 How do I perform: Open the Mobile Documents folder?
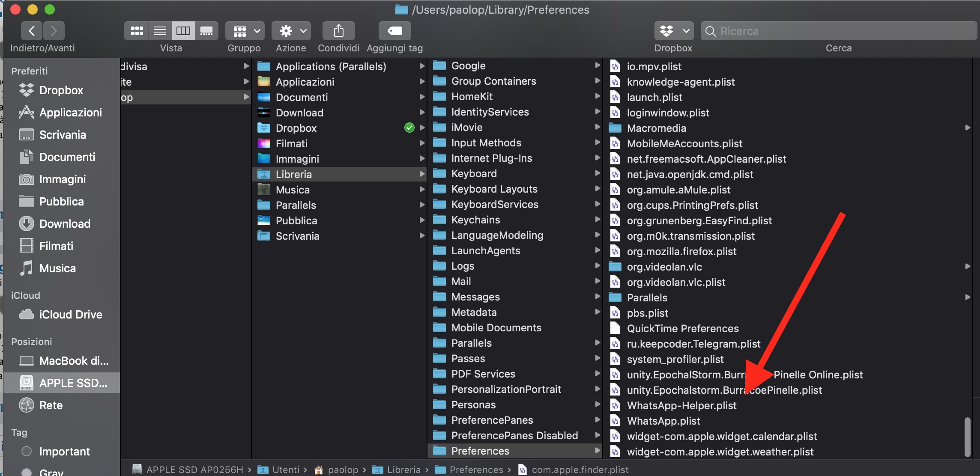point(515,327)
